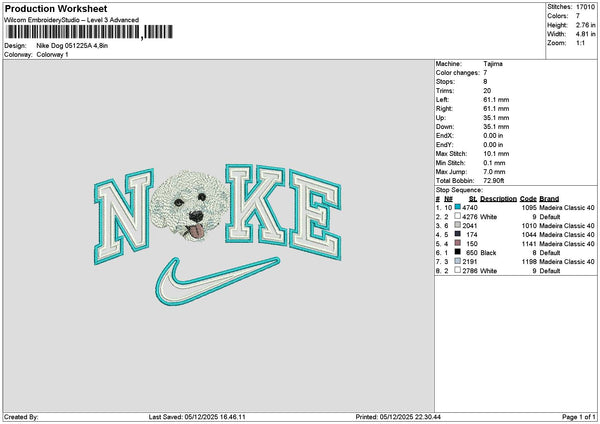Click the "Right:" label
Viewport: 600px width, 424px height.
(x=444, y=109)
